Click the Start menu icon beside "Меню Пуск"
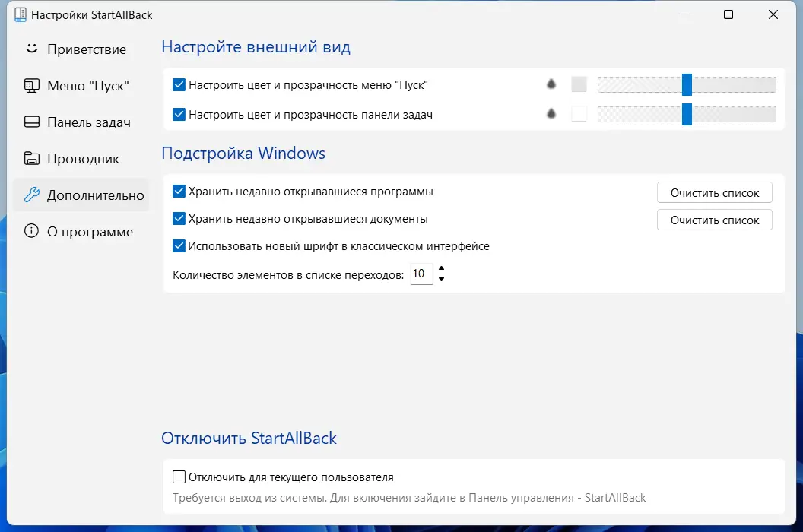The image size is (803, 532). point(31,85)
